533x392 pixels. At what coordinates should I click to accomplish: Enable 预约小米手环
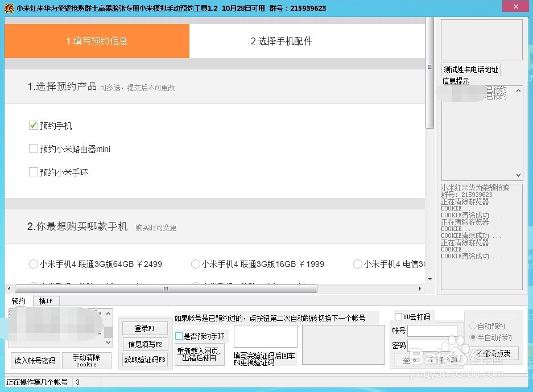click(33, 172)
